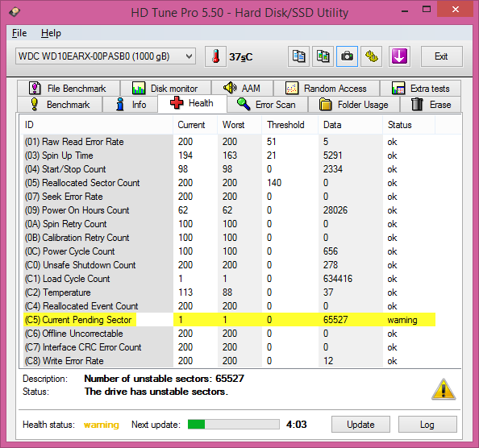The image size is (479, 448).
Task: Click the Next update progress bar
Action: click(x=233, y=424)
